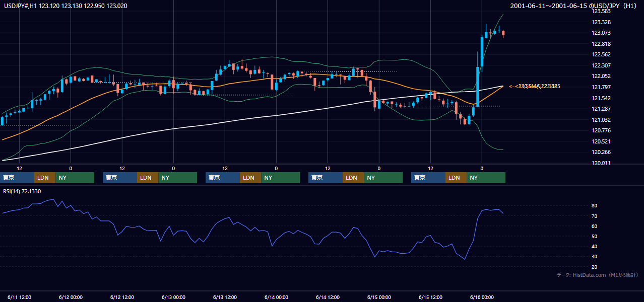Click price axis label 122.307
644x302 pixels.
point(601,65)
